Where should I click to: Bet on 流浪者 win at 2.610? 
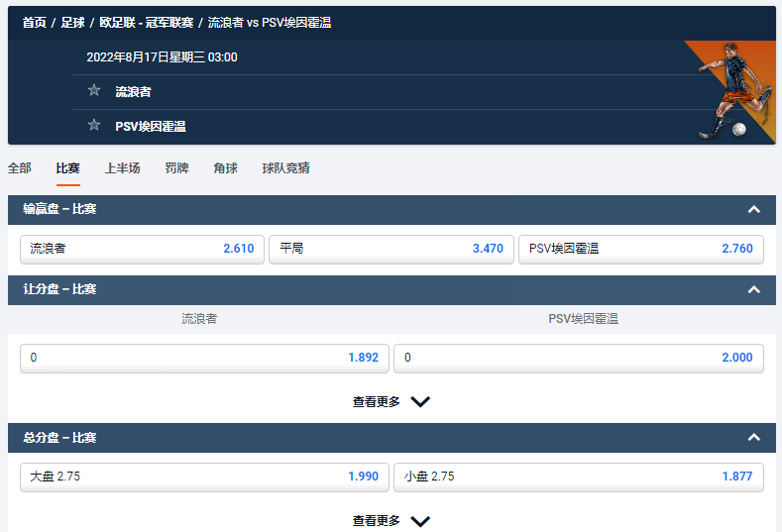[141, 249]
